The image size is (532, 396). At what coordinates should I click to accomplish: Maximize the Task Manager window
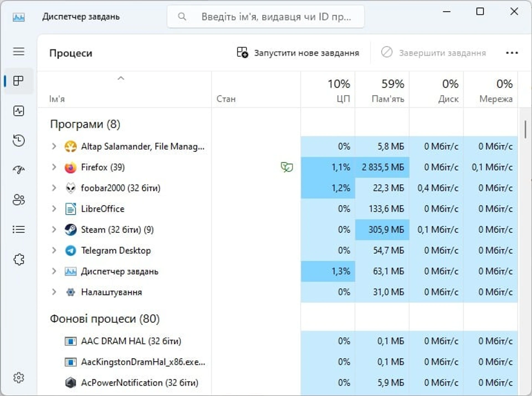[480, 12]
